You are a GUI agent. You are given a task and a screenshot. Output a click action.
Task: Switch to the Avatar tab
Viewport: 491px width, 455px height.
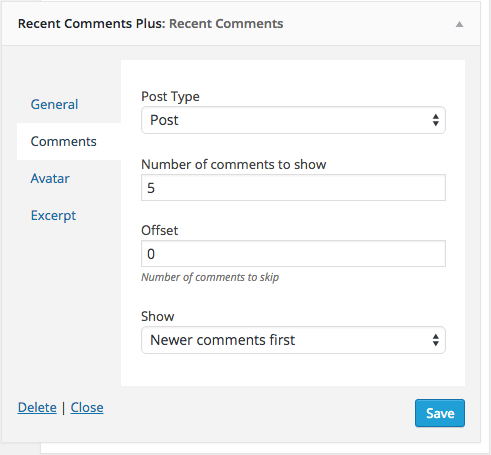pyautogui.click(x=50, y=178)
